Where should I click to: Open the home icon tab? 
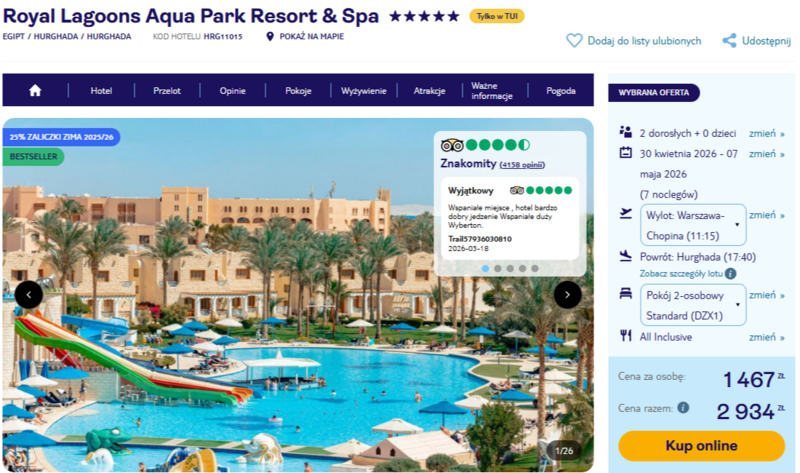(x=35, y=90)
